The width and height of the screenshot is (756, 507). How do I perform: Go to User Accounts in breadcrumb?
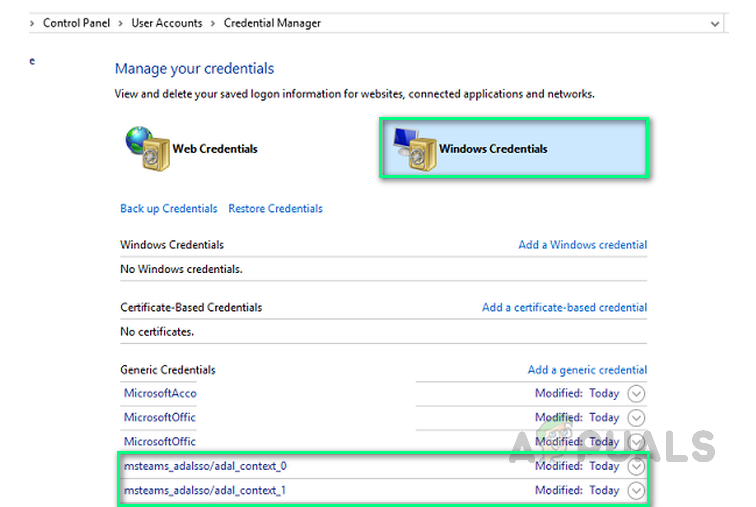[x=166, y=23]
